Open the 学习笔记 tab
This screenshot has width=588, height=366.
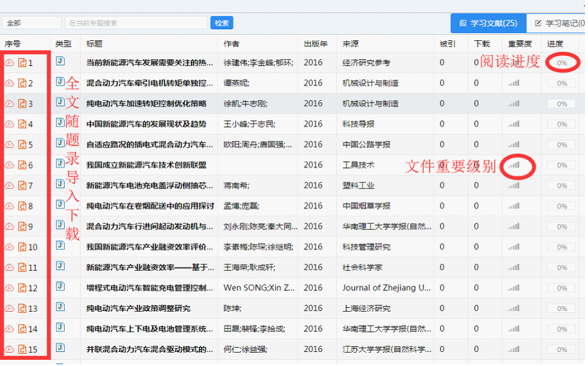(558, 23)
